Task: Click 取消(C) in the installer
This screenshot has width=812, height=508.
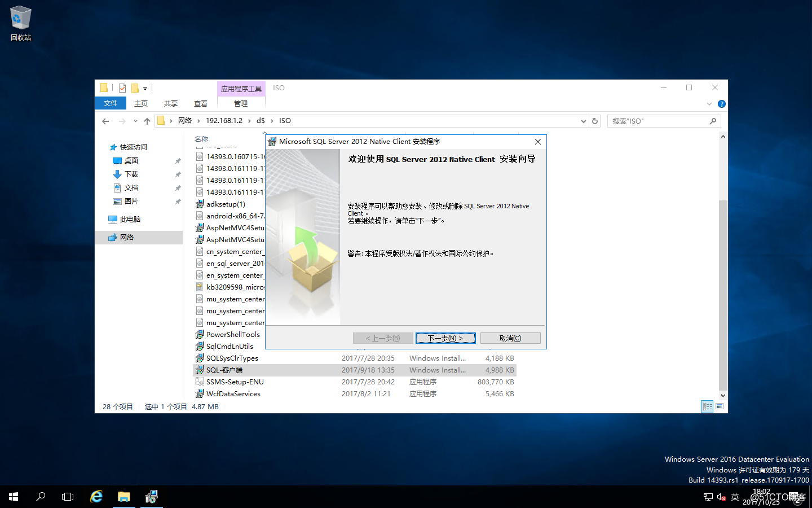Action: click(510, 338)
